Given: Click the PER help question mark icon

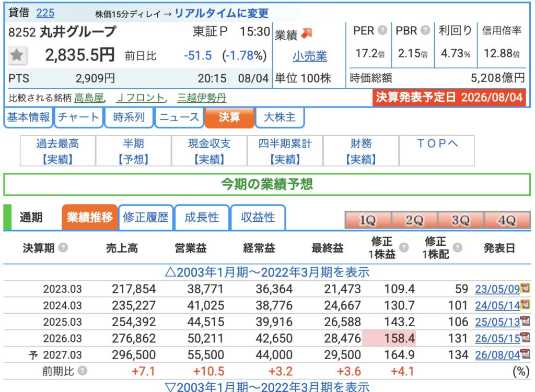Looking at the screenshot, I should [382, 30].
